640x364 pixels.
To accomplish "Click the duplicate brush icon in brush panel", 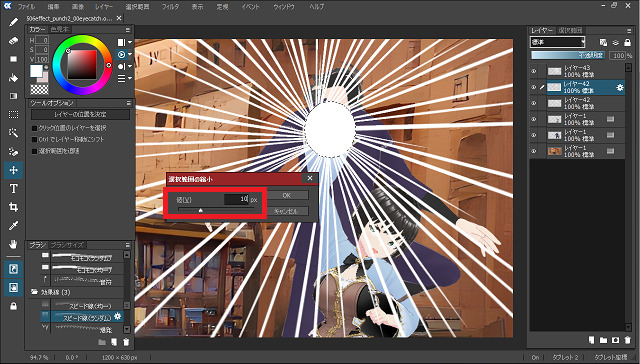I will 114,342.
